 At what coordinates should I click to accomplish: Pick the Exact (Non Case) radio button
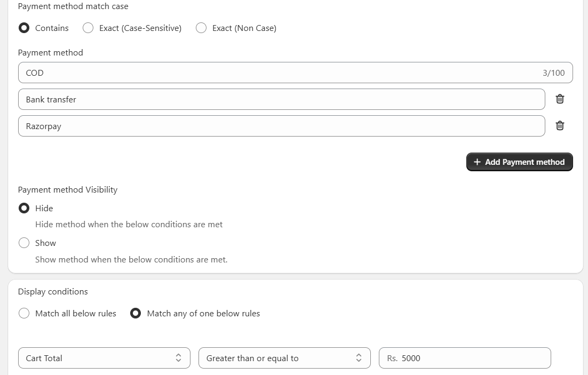coord(201,28)
